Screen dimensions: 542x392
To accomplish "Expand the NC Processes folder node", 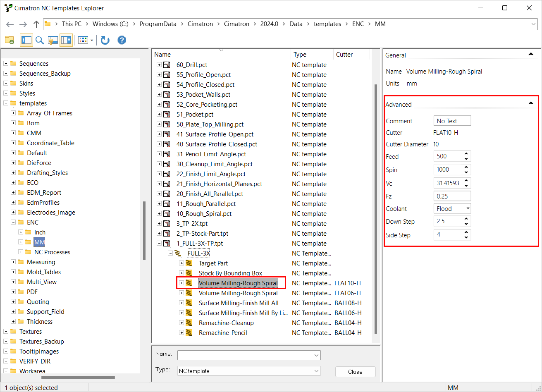I will tap(21, 252).
